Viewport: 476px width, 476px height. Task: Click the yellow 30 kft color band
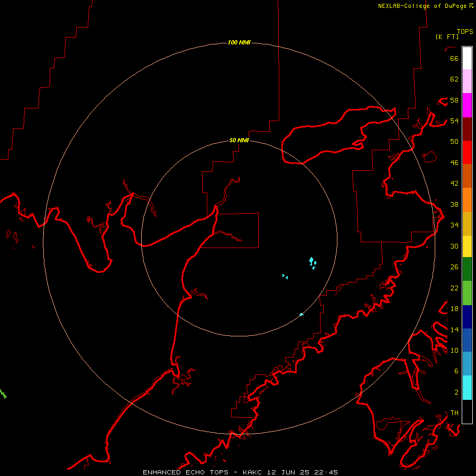[467, 246]
